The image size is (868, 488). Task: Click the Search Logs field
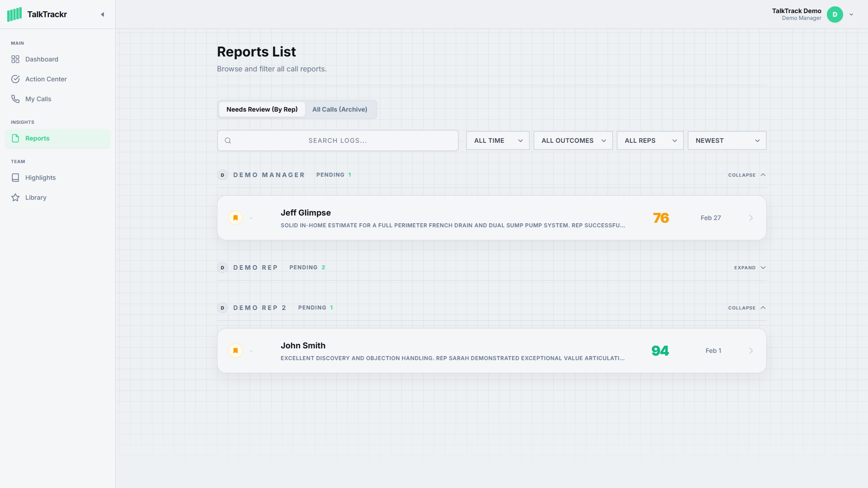pyautogui.click(x=337, y=141)
